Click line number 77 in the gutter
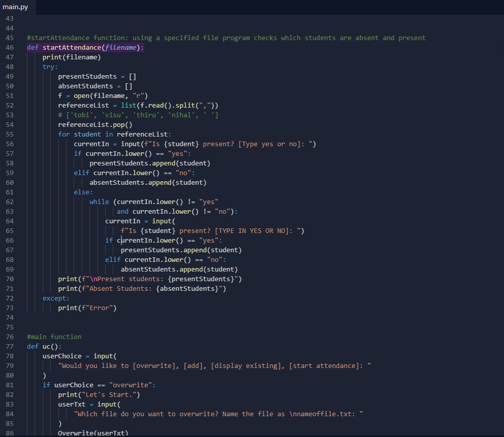Image resolution: width=504 pixels, height=437 pixels. (x=10, y=347)
